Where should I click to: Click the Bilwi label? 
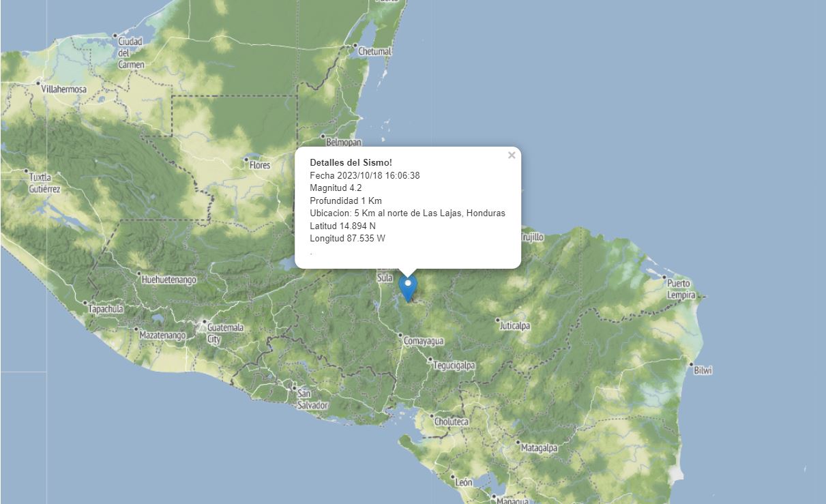(703, 370)
